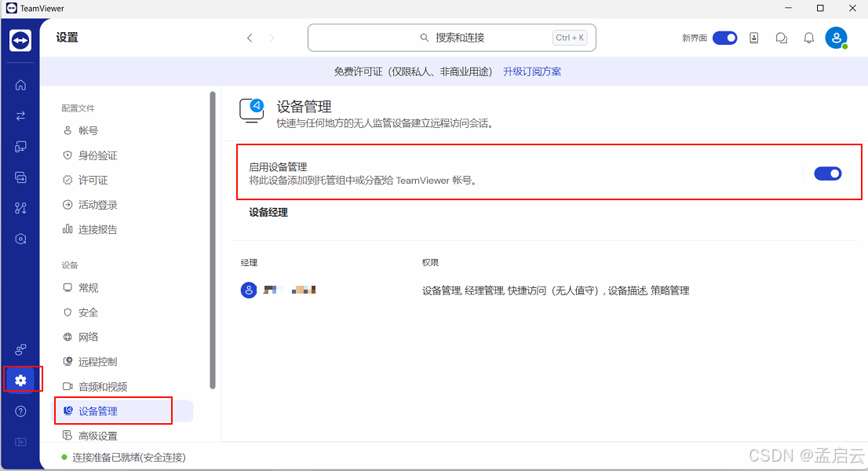
Task: Maximize the TeamViewer window
Action: click(x=820, y=9)
